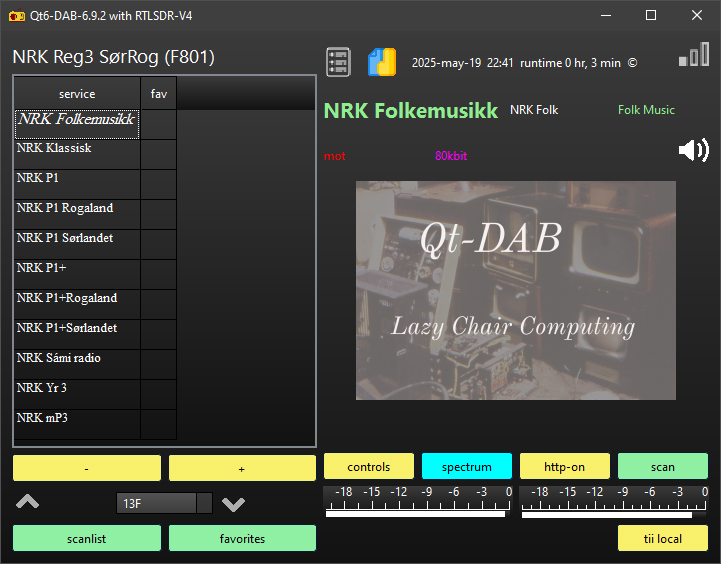Mark NRK mP3 as favorite cell
This screenshot has height=564, width=721.
coord(159,424)
